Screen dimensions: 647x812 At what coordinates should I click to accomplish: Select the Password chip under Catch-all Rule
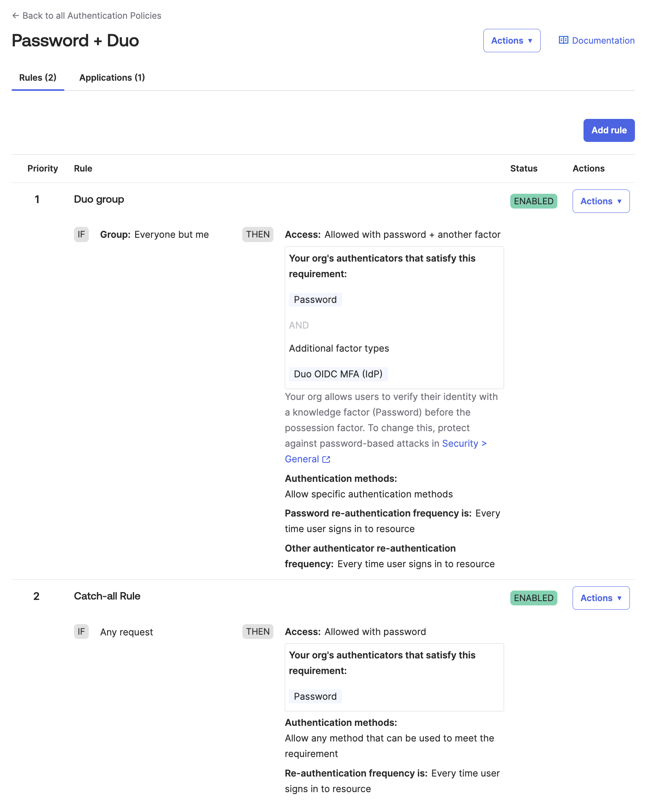315,696
